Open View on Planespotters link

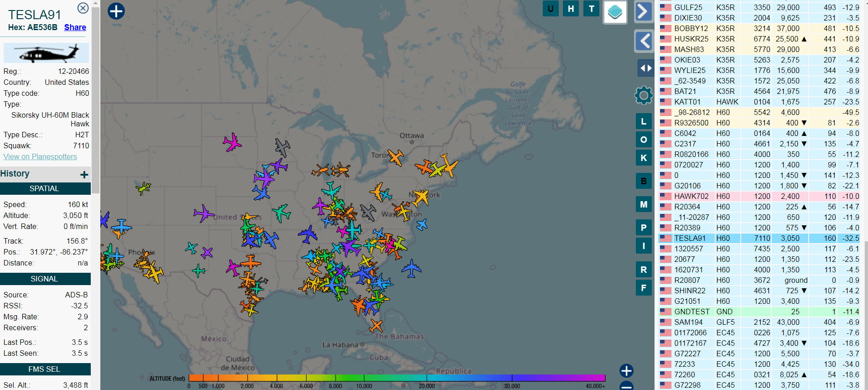(40, 156)
